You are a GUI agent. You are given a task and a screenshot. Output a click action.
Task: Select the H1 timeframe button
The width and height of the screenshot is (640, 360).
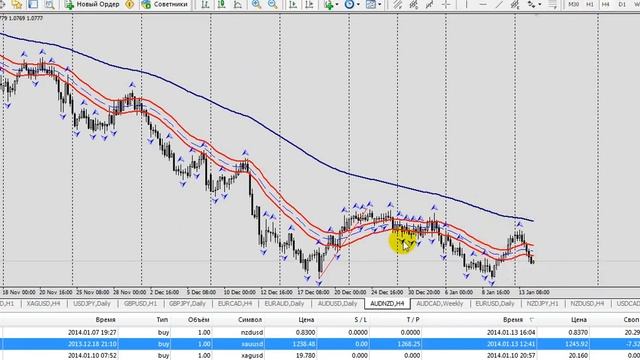point(590,4)
